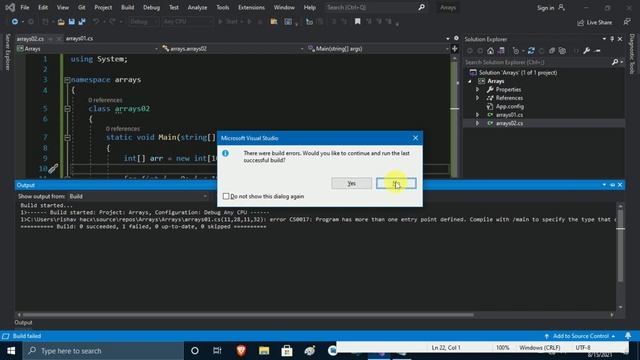Image resolution: width=640 pixels, height=360 pixels.
Task: Check 'Do not show this dialog again'
Action: [226, 196]
